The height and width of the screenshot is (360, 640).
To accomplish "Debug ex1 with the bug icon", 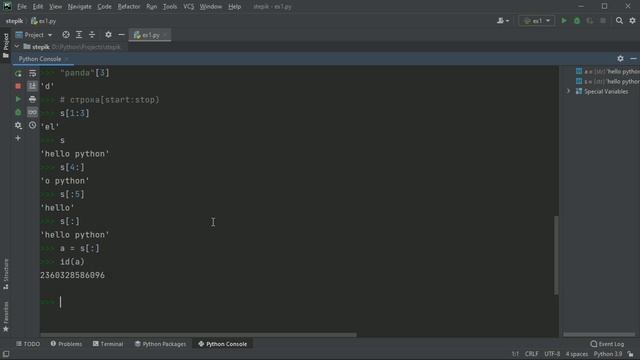I will tap(577, 21).
